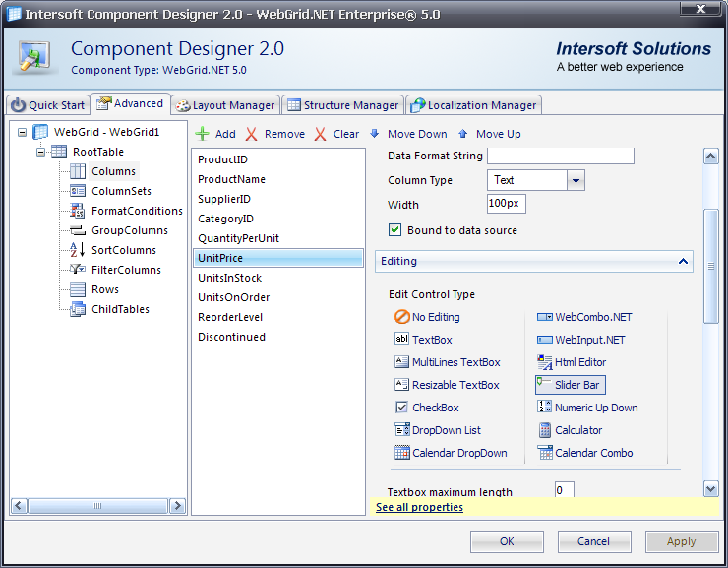Click the FormatConditions tree icon
Image resolution: width=728 pixels, height=568 pixels.
tap(77, 211)
